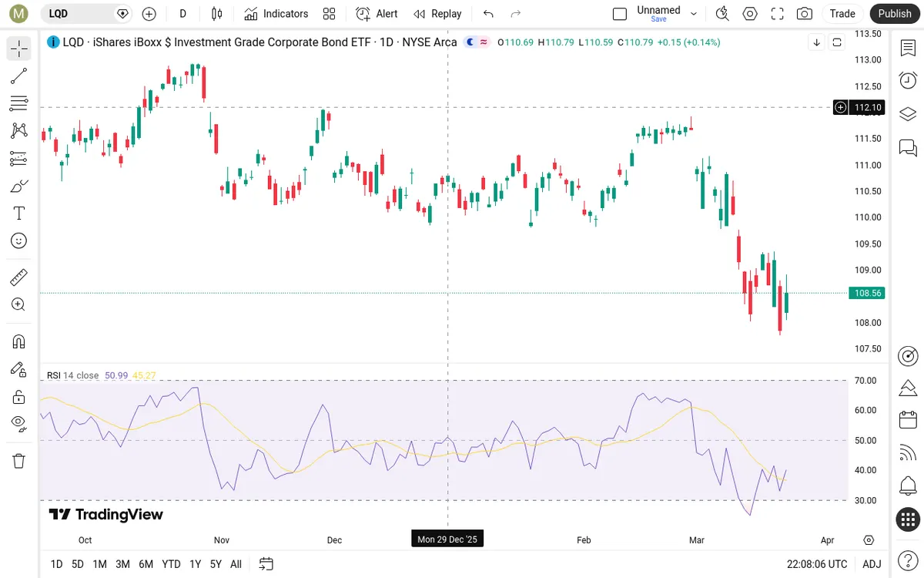Choose the chart layout setup

point(620,14)
